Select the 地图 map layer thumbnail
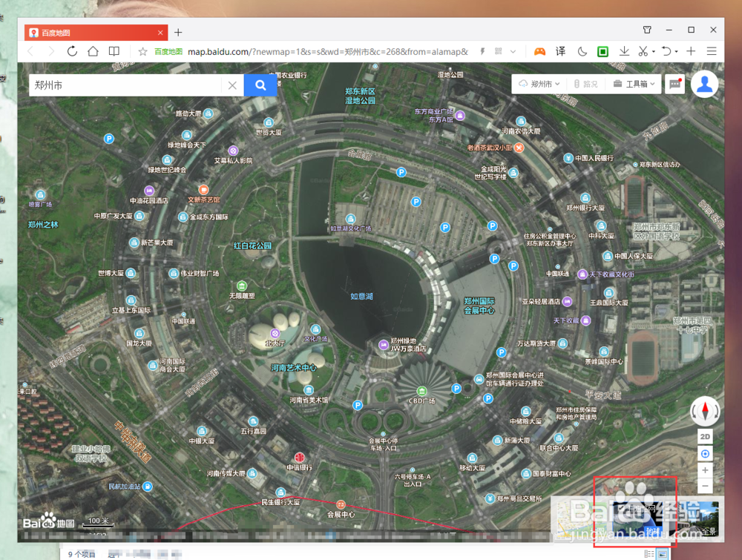Screen dimensions: 742x560 [x=583, y=518]
